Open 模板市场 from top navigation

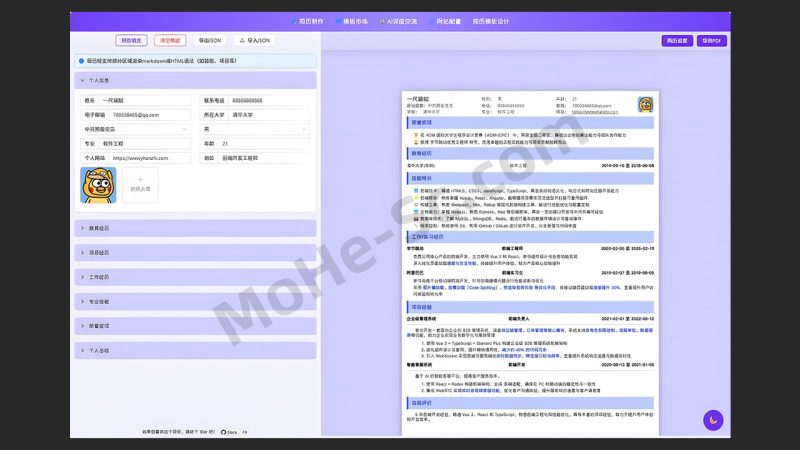355,20
